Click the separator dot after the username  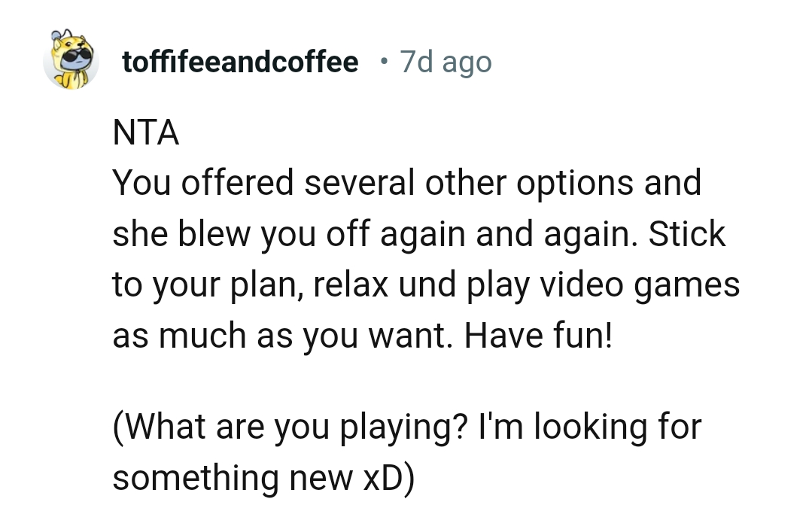(384, 62)
